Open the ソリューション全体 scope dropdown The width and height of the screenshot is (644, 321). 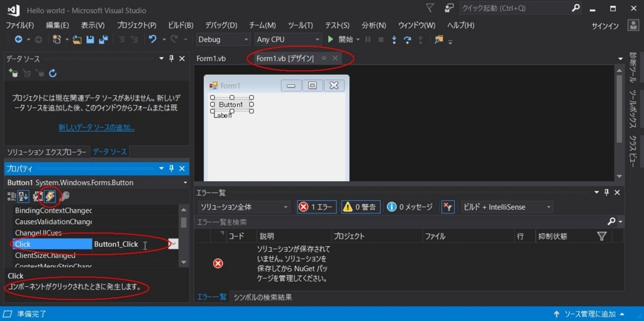(x=244, y=207)
